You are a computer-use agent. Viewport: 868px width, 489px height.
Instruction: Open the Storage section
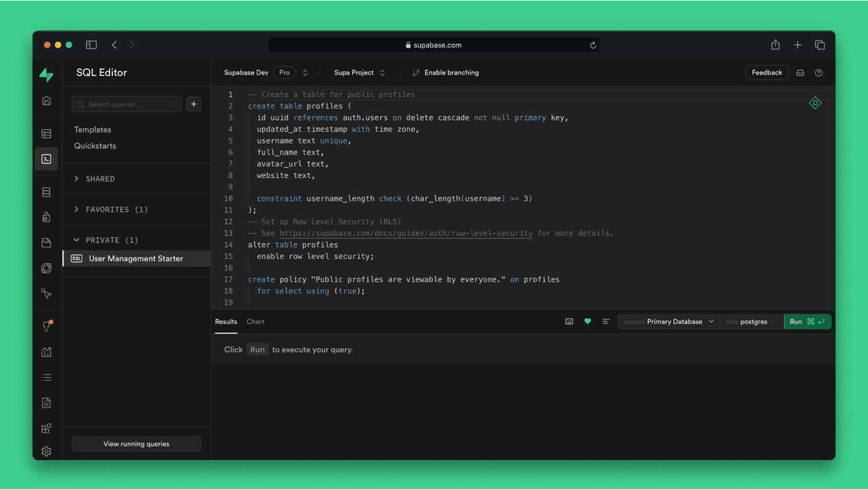click(46, 242)
